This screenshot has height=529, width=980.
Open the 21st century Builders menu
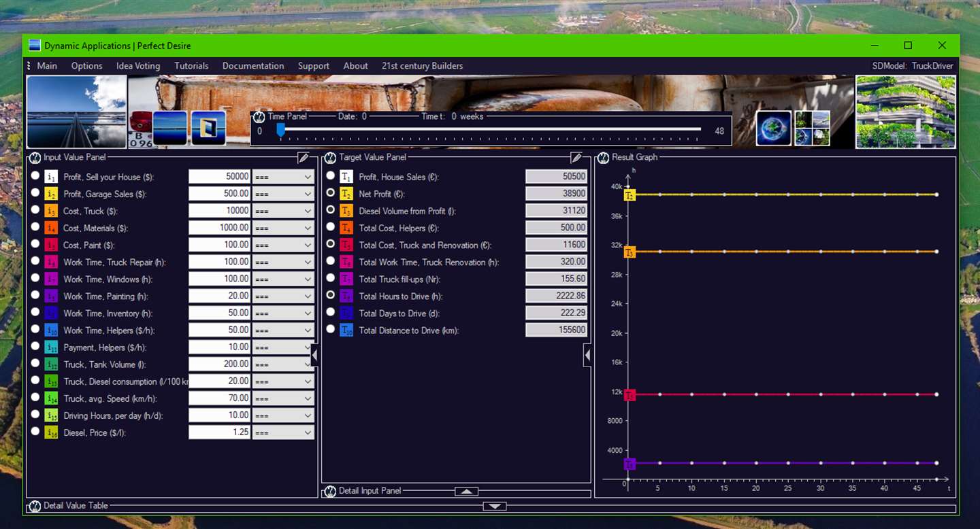(x=422, y=66)
